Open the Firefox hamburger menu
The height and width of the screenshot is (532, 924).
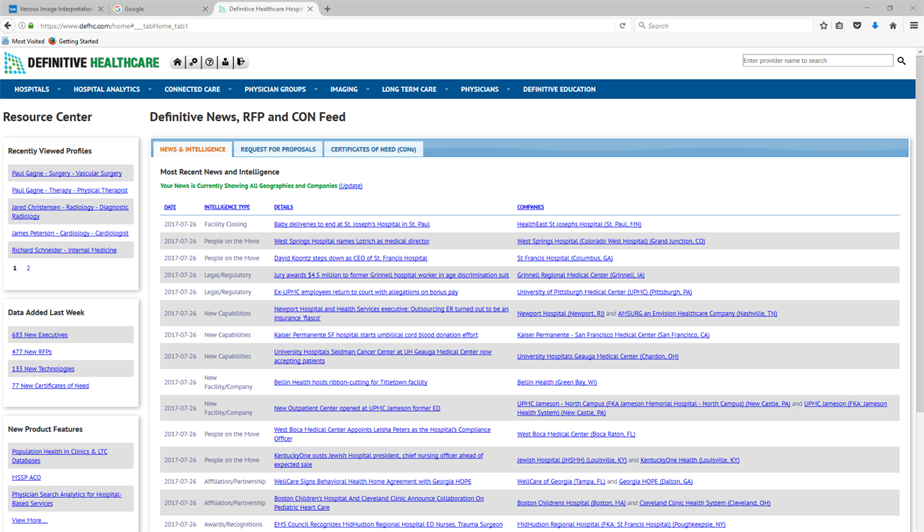coord(913,26)
